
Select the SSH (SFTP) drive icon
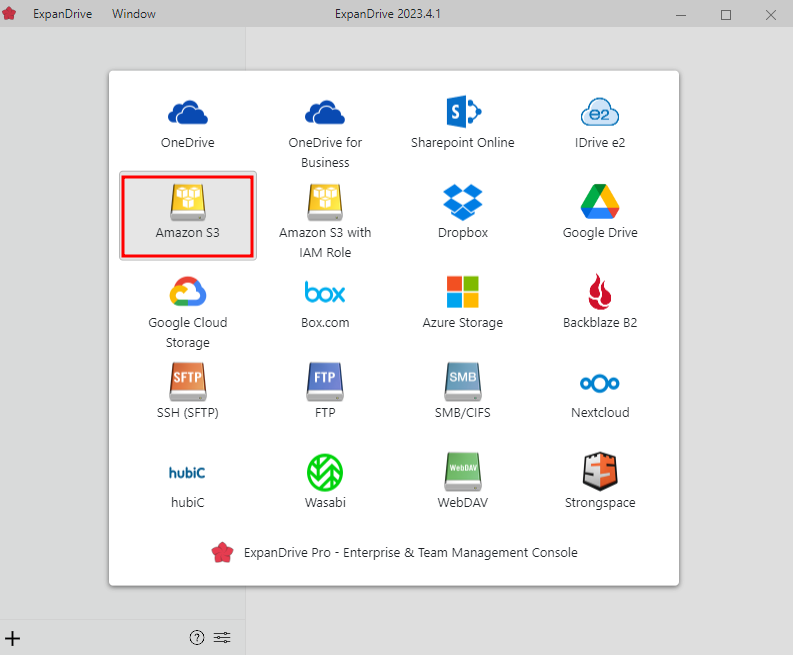coord(188,382)
